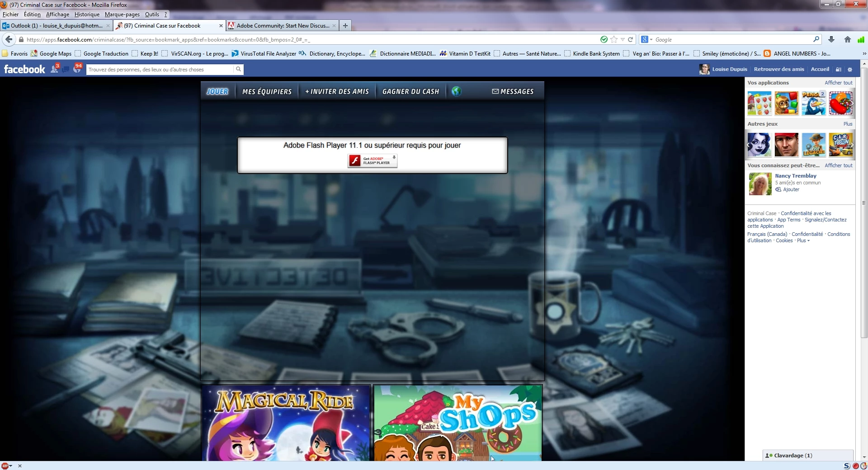The image size is (868, 470).
Task: Open the Car Town game icon
Action: coord(841,145)
